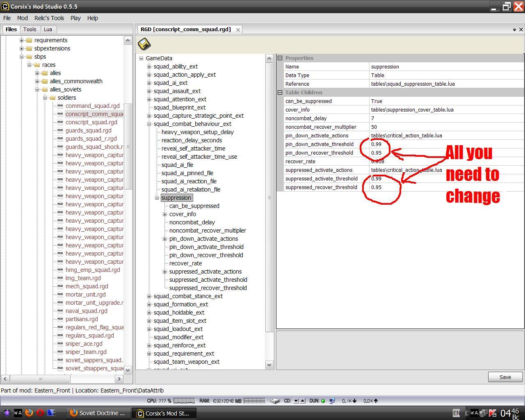Collapse the Table Children section
The width and height of the screenshot is (525, 420).
pos(280,93)
